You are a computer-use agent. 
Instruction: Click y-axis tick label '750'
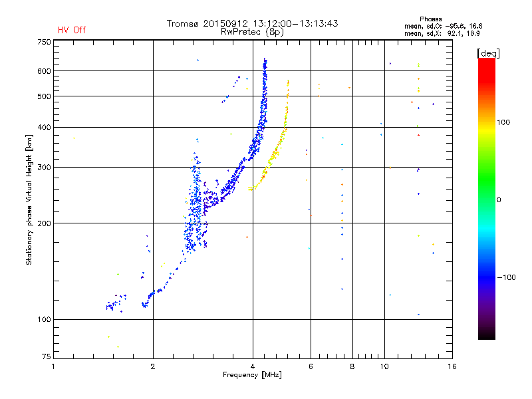pos(44,42)
